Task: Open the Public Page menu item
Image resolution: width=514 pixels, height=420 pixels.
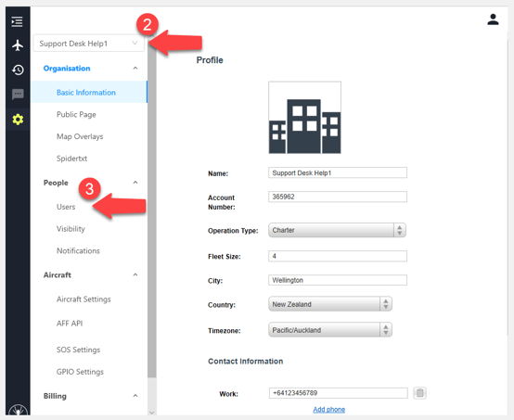Action: pos(76,114)
